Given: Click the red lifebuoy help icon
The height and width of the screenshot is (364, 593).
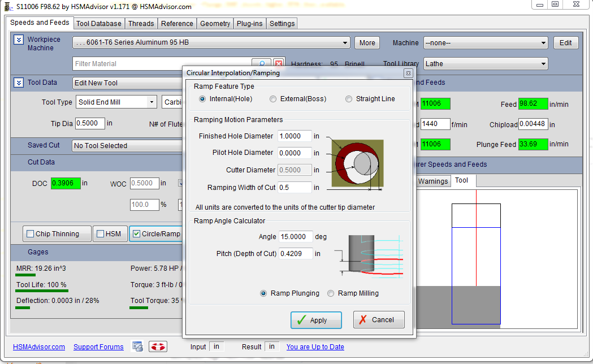Looking at the screenshot, I should click(x=157, y=346).
